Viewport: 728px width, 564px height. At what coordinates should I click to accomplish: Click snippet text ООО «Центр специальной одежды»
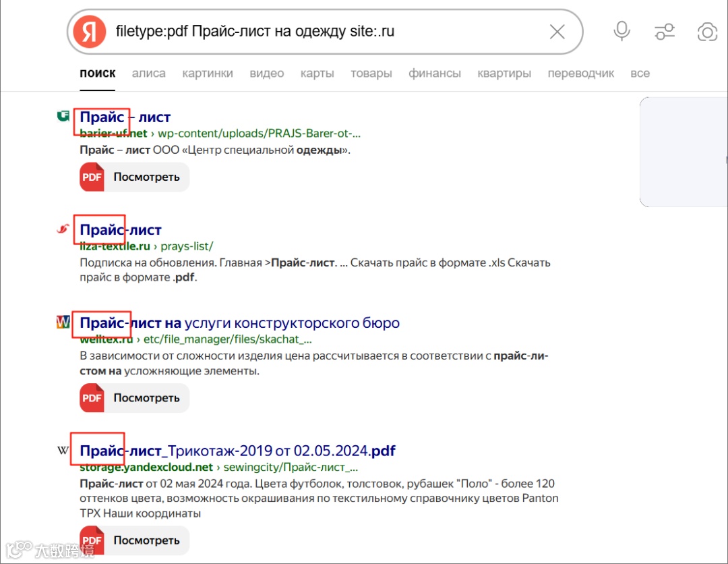click(251, 150)
